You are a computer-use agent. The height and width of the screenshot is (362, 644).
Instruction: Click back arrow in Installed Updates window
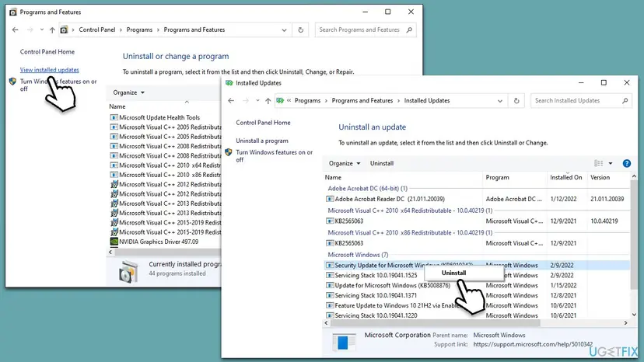[x=231, y=100]
